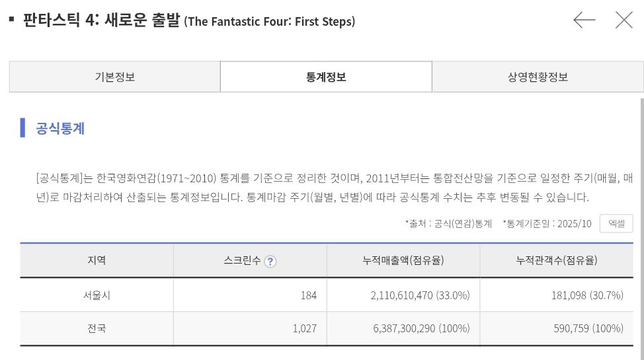Click the 지역 column header
This screenshot has height=360, width=644.
[x=97, y=260]
